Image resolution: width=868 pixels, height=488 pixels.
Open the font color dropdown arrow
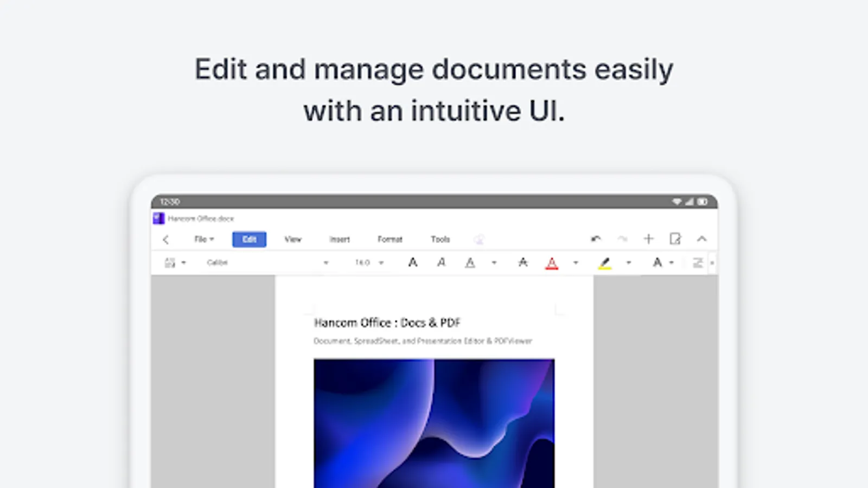click(x=576, y=263)
